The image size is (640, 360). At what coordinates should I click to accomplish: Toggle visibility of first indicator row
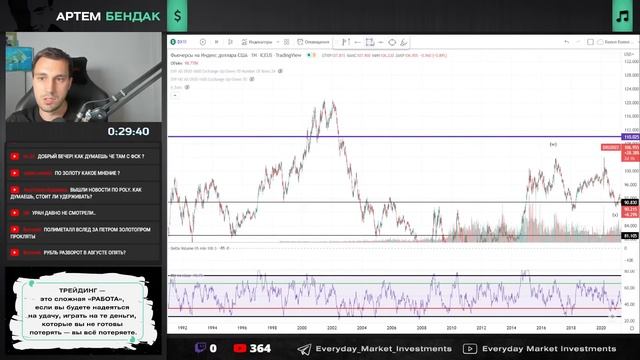pos(280,71)
